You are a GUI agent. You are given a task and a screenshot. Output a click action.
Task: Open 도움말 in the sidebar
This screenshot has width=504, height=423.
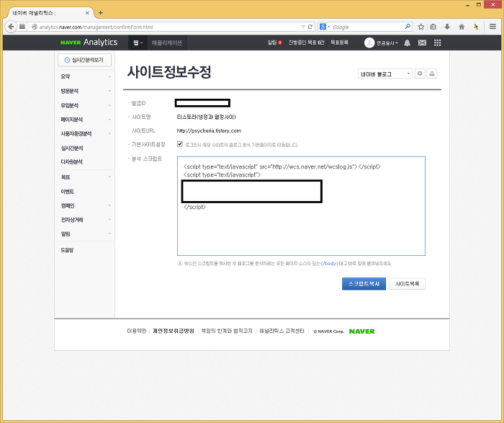[67, 250]
